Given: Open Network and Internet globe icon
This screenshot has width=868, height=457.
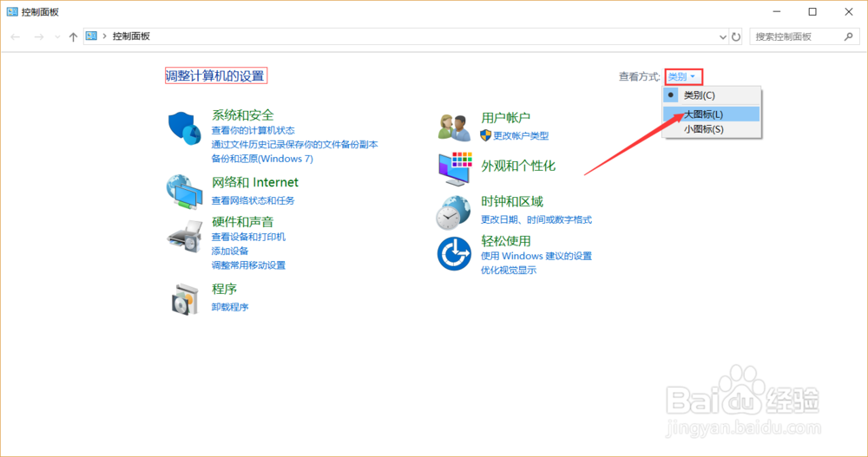Looking at the screenshot, I should [x=184, y=192].
